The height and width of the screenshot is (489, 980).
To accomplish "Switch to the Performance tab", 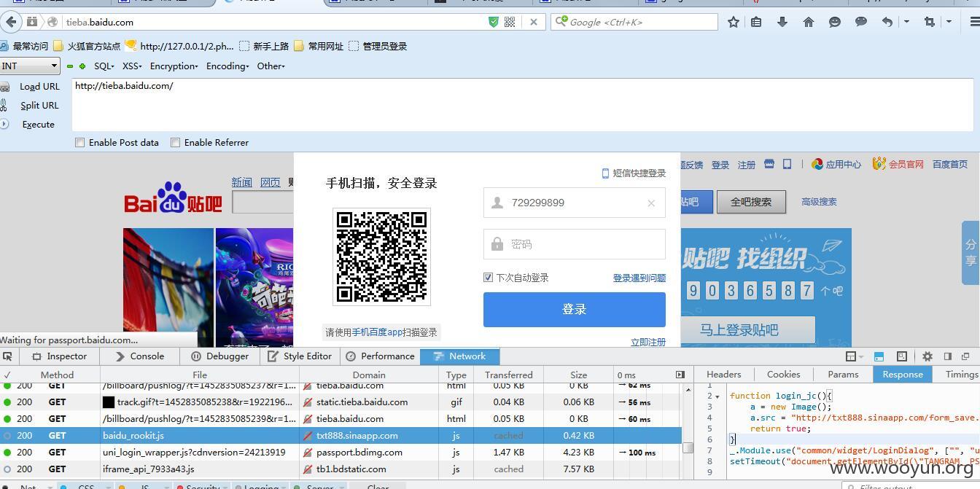I will pyautogui.click(x=380, y=356).
